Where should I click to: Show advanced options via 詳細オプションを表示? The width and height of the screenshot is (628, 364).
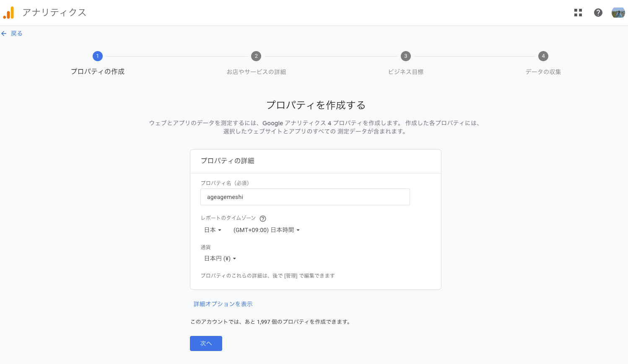pyautogui.click(x=223, y=304)
